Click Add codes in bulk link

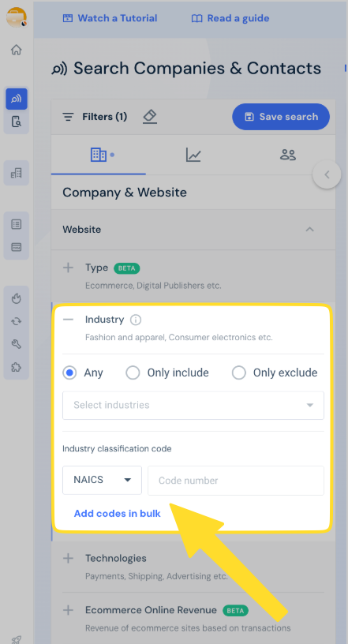(117, 514)
